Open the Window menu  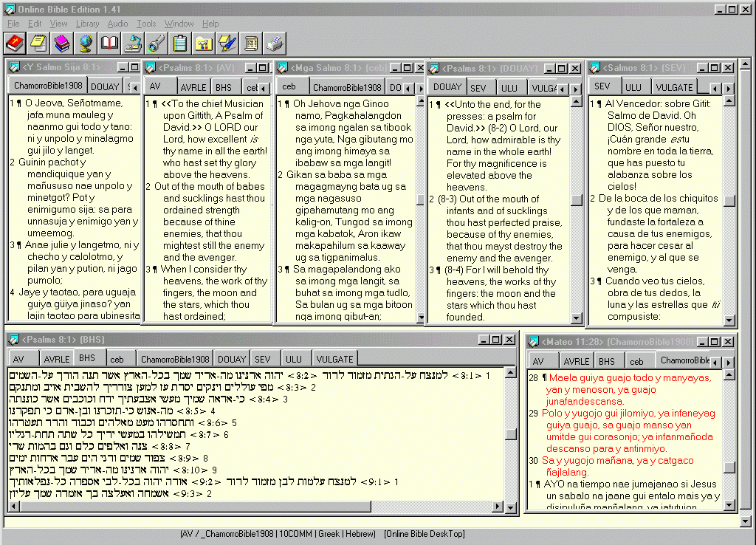[179, 24]
